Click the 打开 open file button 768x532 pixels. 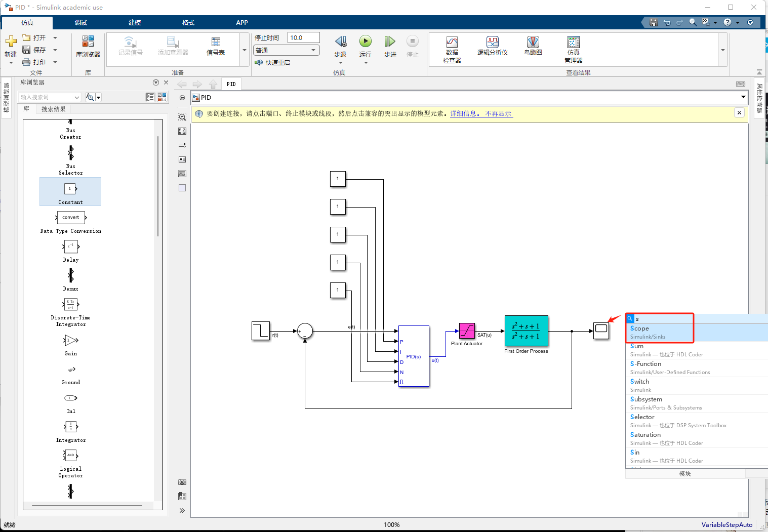(34, 38)
